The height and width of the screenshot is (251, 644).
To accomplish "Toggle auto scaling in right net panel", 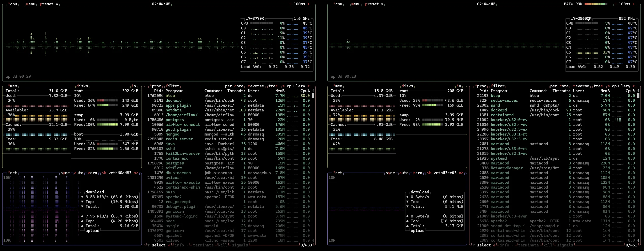I will 404,173.
